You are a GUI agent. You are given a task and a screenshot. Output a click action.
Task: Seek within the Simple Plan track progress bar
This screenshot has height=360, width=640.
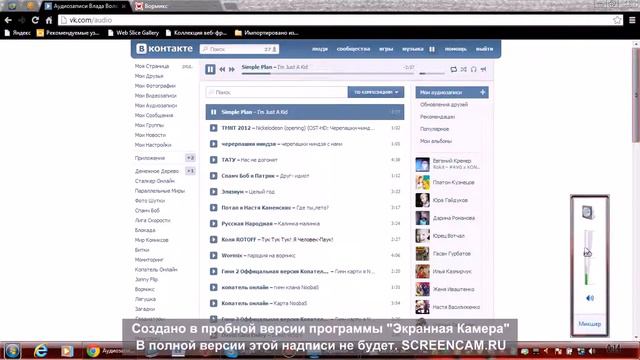tap(327, 74)
